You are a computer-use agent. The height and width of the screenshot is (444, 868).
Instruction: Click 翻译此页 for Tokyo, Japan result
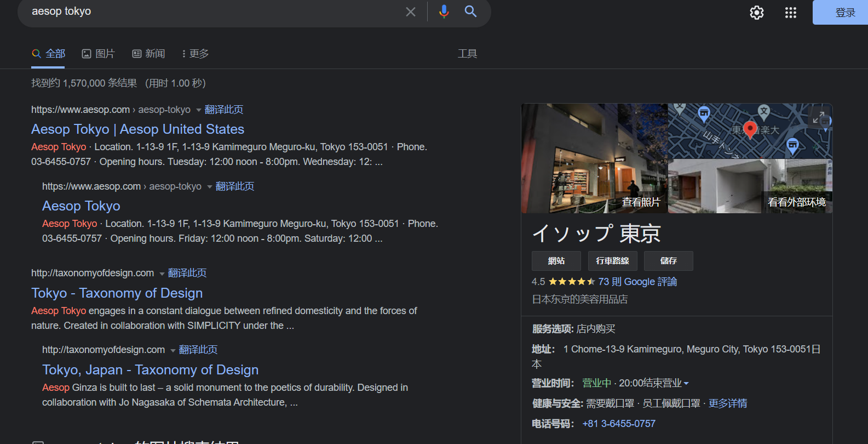[198, 350]
